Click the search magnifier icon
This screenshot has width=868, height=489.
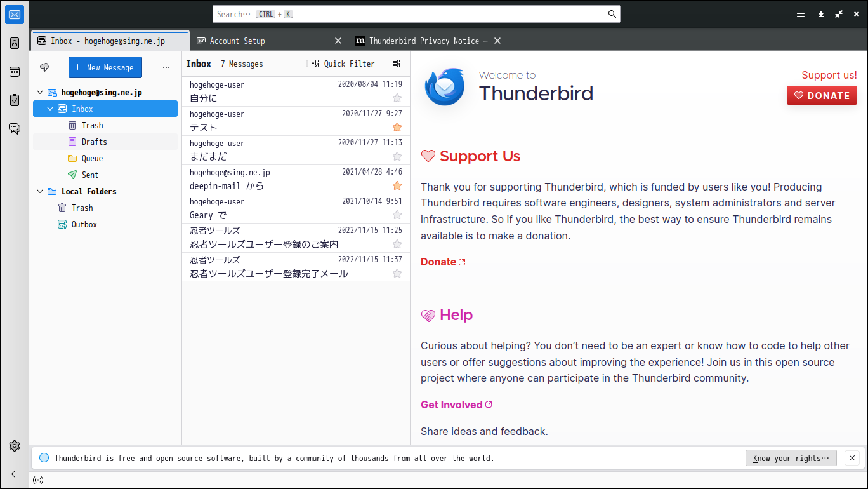coord(612,14)
